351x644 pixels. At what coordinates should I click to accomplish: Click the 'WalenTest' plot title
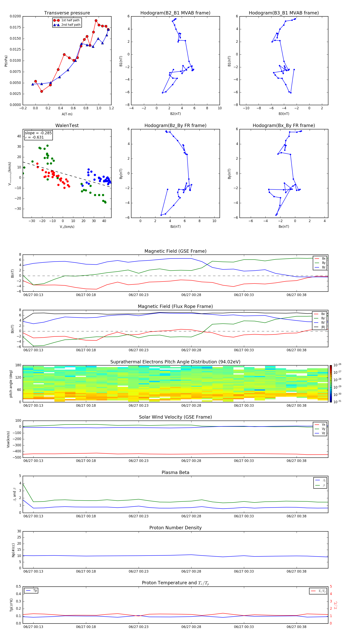(67, 125)
